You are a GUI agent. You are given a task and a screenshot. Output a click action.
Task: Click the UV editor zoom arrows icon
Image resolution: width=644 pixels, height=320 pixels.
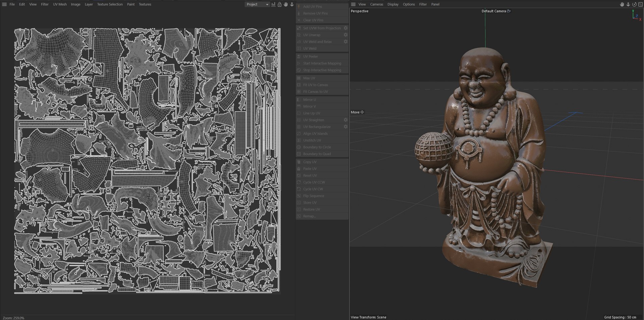pos(292,4)
